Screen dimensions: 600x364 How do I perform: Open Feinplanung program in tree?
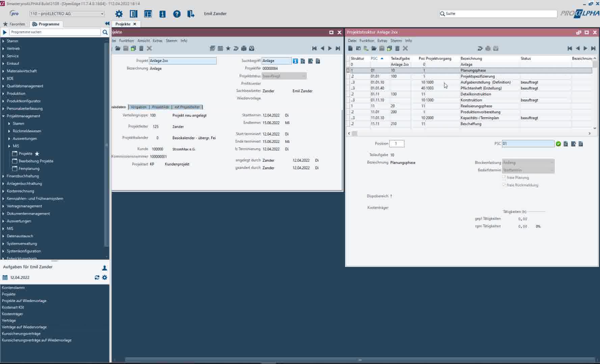pos(29,169)
